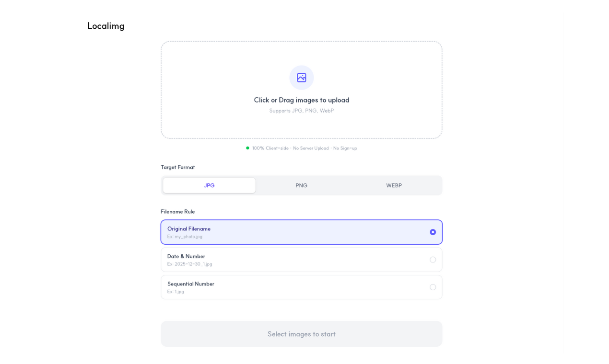This screenshot has height=364, width=609.
Task: Select the Original Filename radio button
Action: coord(433,232)
